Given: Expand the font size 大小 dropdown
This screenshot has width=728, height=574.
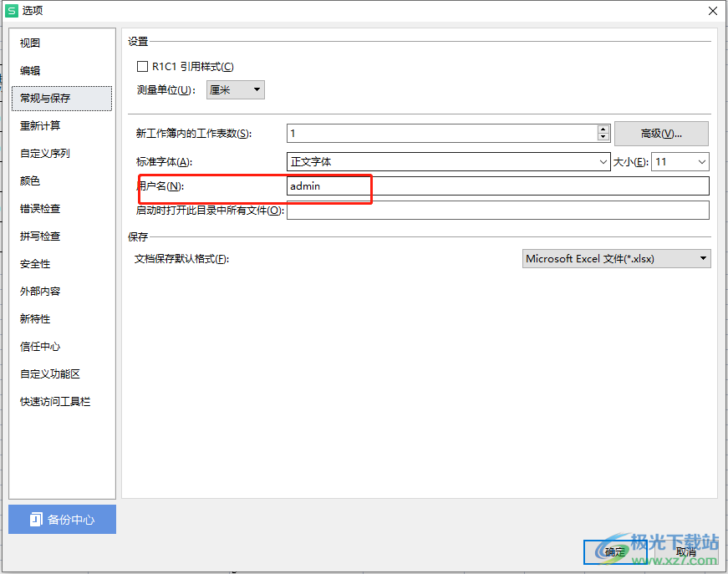Looking at the screenshot, I should coord(680,162).
